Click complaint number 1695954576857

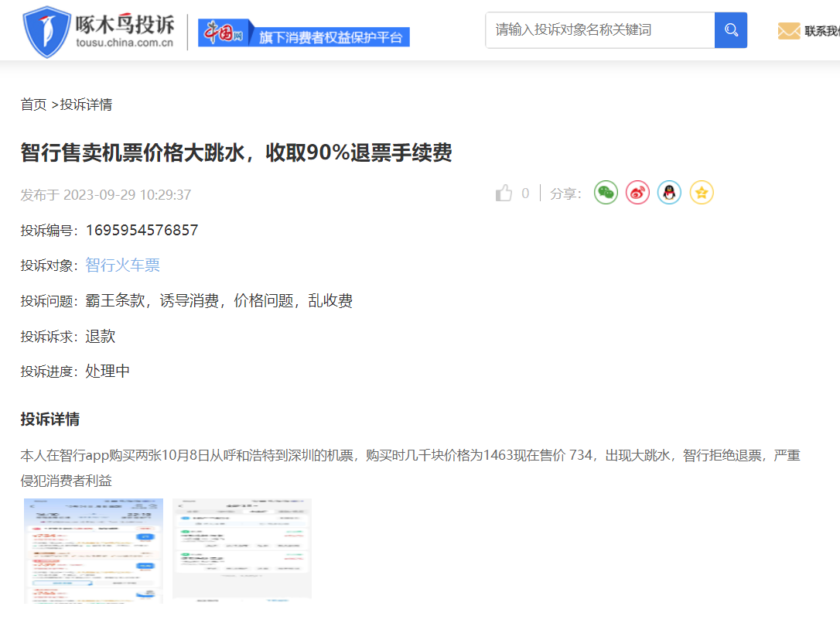142,231
